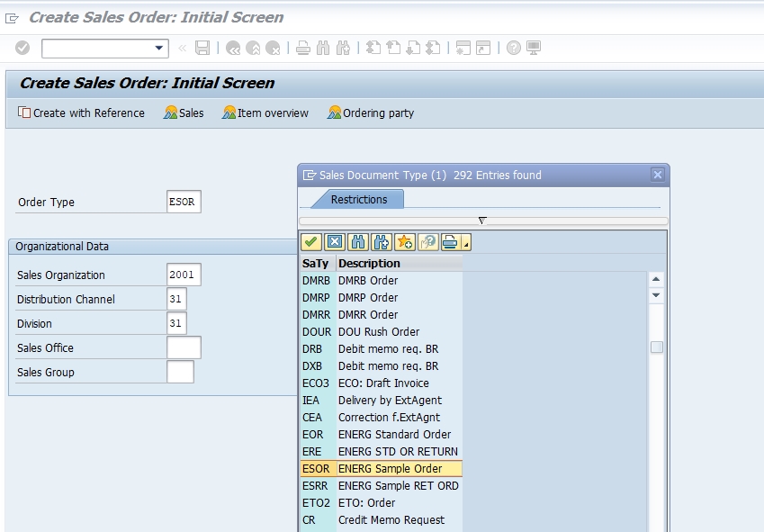Select the ETO: Order entry

click(381, 503)
